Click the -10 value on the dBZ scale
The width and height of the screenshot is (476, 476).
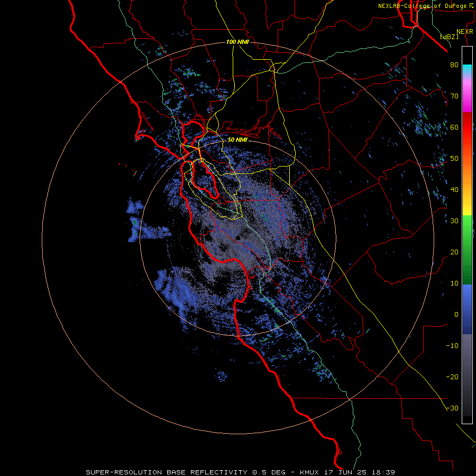pos(452,346)
